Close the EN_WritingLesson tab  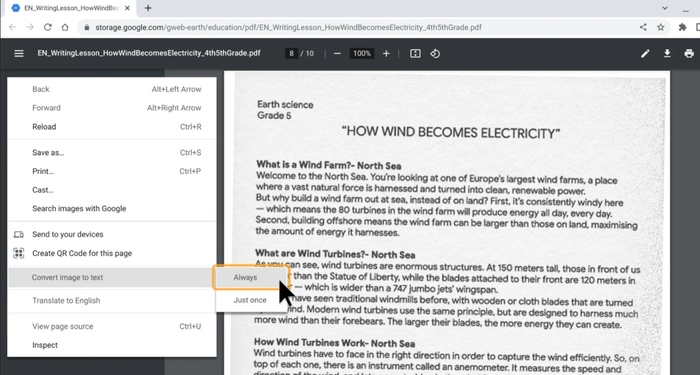(128, 8)
